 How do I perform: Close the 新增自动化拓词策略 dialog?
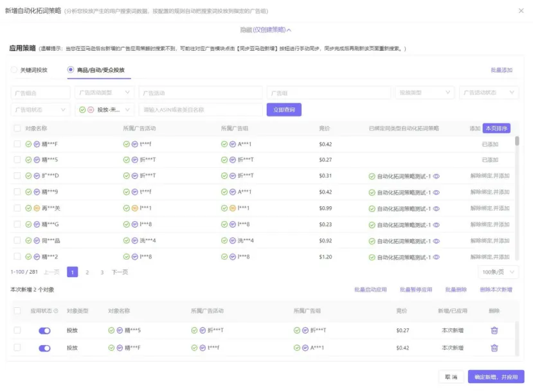tap(521, 11)
